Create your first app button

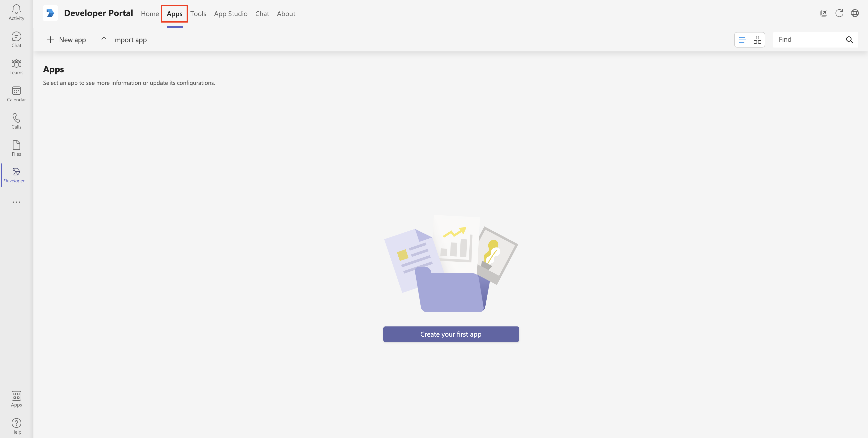tap(451, 334)
